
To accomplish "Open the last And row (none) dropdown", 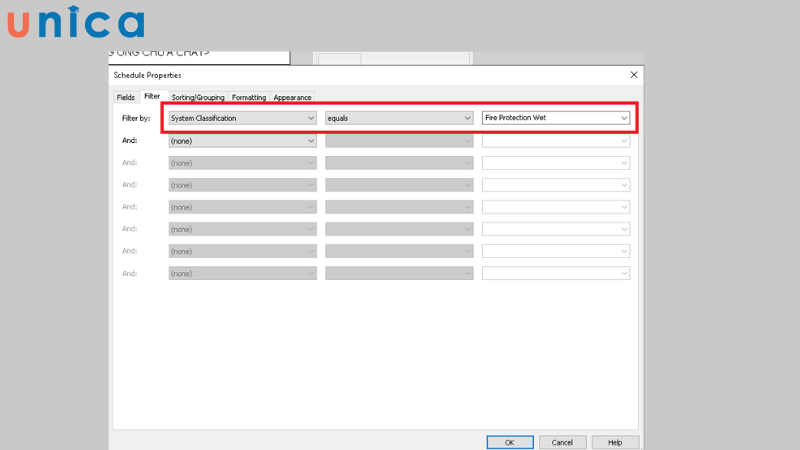I will 242,273.
